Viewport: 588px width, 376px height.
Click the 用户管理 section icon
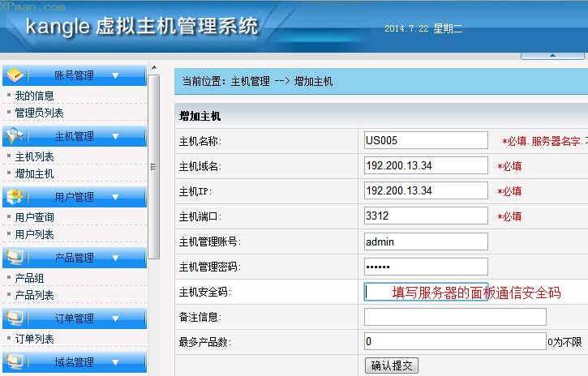click(16, 197)
